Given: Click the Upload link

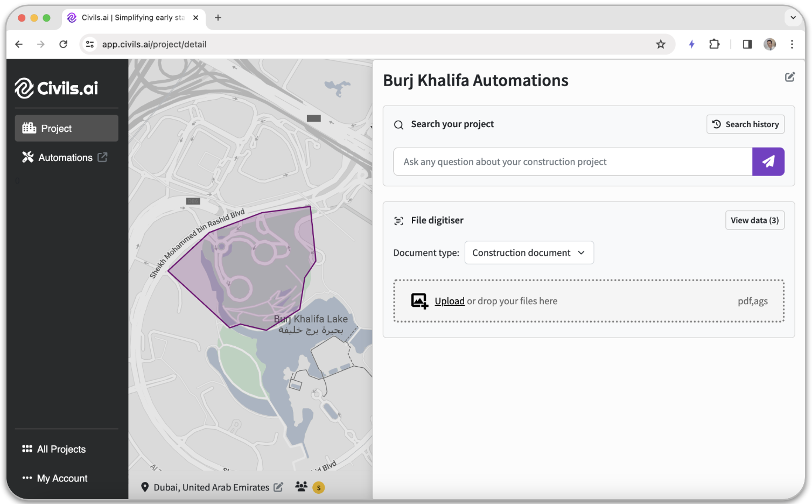Looking at the screenshot, I should point(450,301).
